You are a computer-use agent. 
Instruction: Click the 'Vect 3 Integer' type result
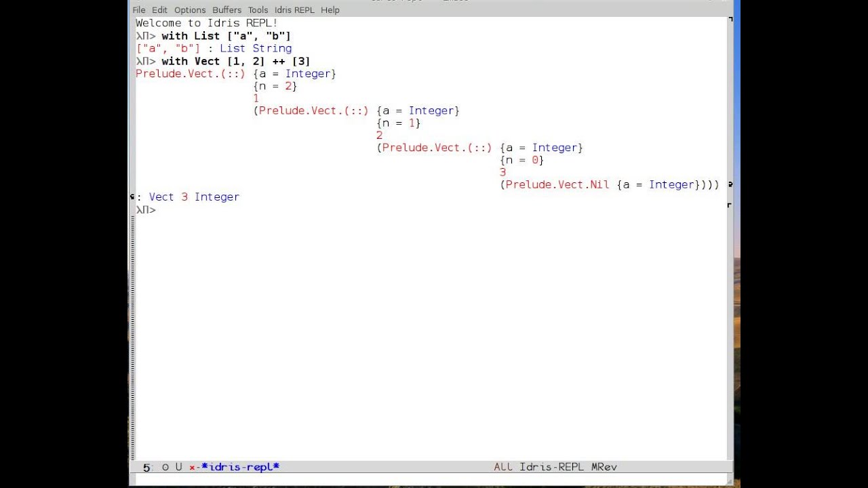194,197
